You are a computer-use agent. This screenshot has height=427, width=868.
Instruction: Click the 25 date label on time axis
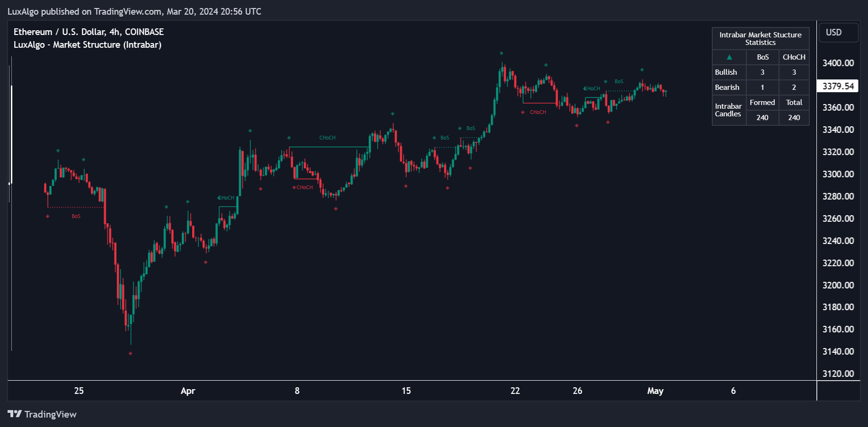79,391
